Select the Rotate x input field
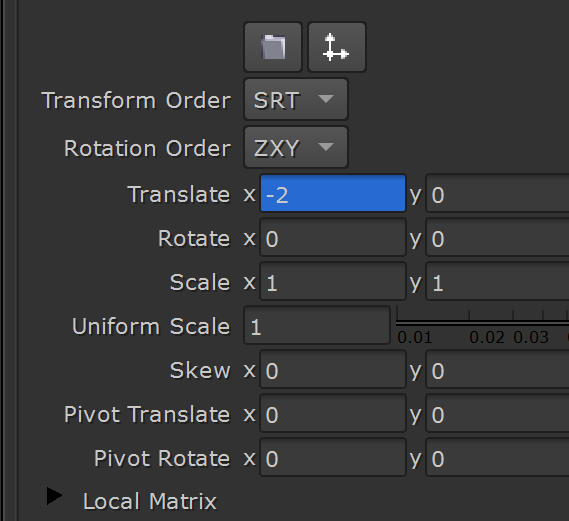 pyautogui.click(x=333, y=238)
